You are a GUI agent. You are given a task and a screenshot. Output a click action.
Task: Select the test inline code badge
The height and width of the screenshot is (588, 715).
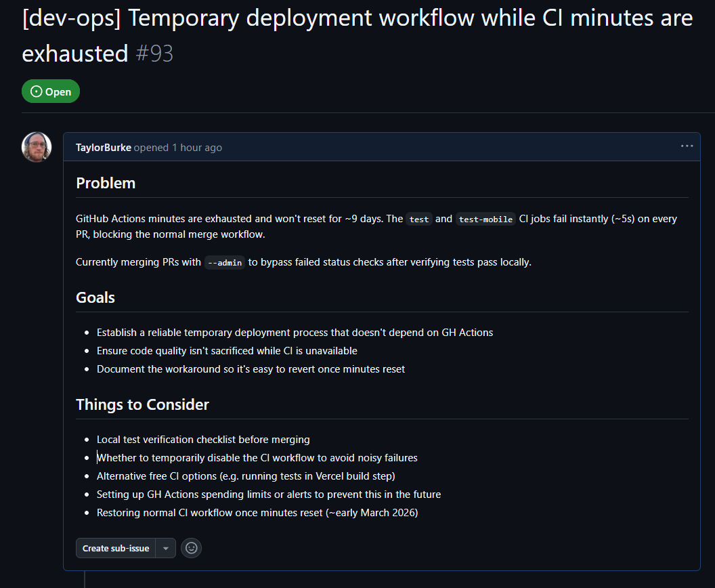(x=418, y=219)
